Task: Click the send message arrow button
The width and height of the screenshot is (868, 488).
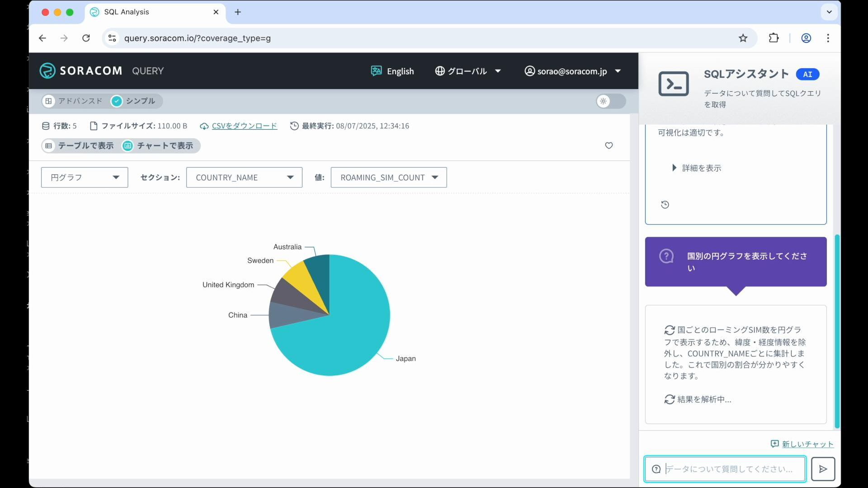Action: pos(823,469)
